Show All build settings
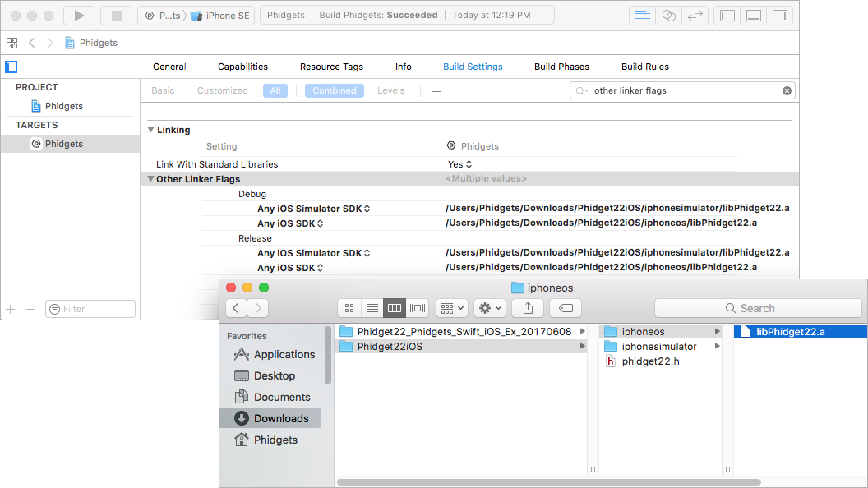The width and height of the screenshot is (868, 488). point(275,90)
